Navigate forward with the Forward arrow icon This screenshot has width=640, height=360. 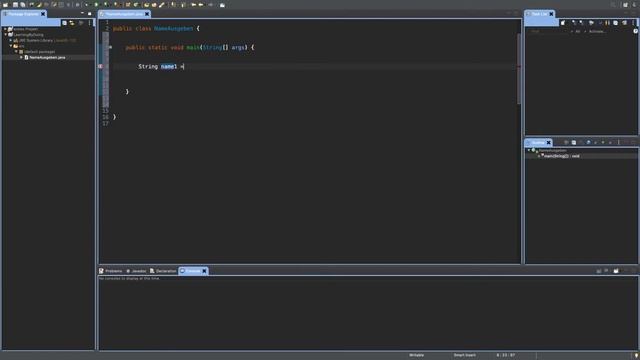tap(211, 5)
